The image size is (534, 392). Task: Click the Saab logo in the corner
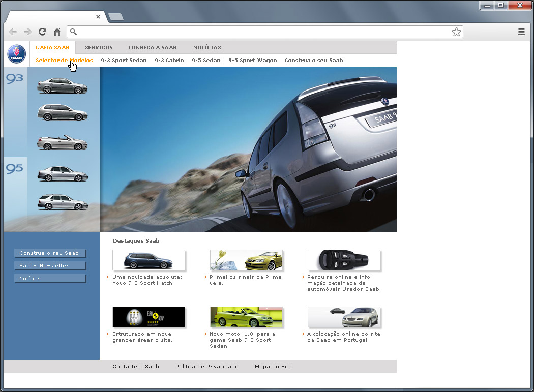(16, 53)
